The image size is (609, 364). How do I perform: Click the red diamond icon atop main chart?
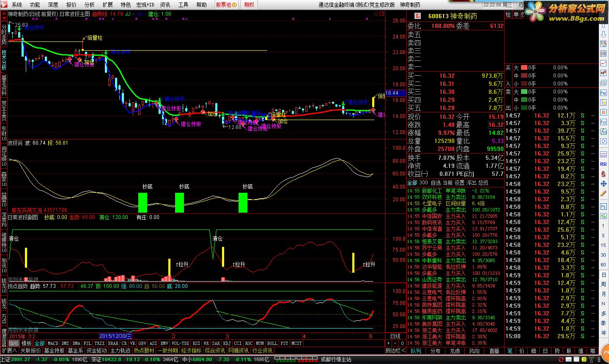[376, 14]
